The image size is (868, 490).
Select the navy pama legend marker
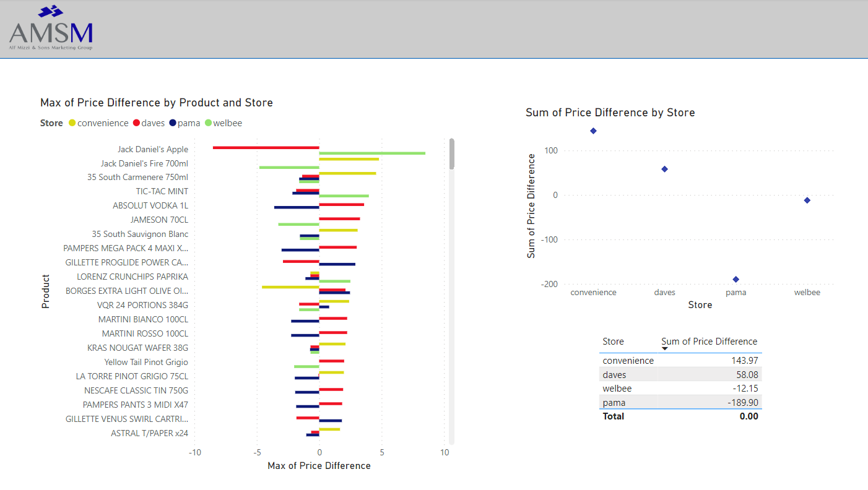173,123
